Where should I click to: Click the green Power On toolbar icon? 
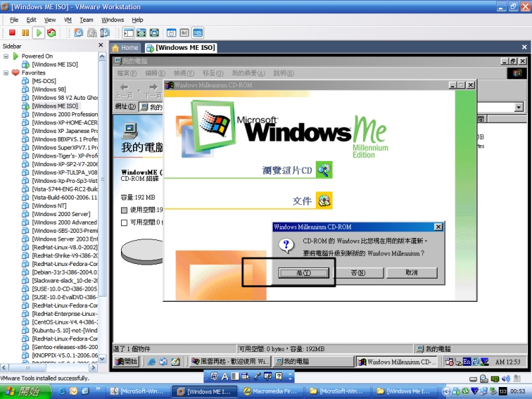[x=39, y=33]
